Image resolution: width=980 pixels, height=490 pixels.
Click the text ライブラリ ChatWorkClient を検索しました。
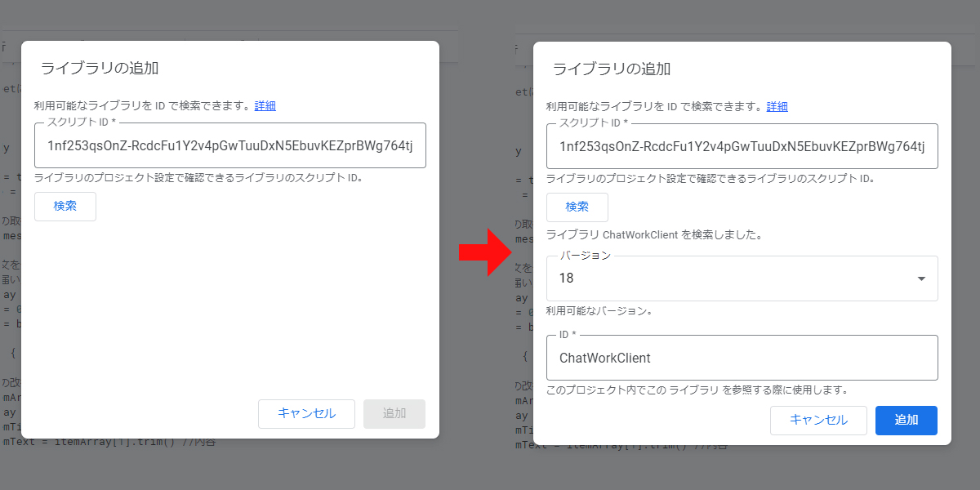point(654,235)
